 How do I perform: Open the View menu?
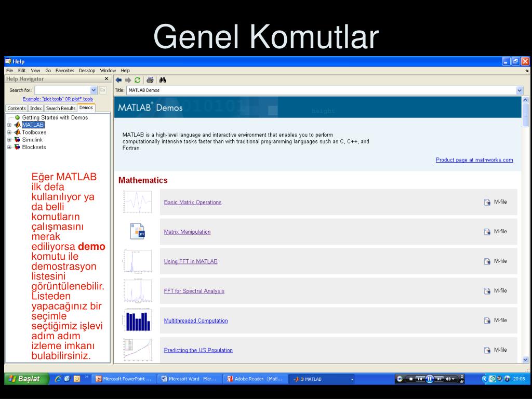[35, 71]
